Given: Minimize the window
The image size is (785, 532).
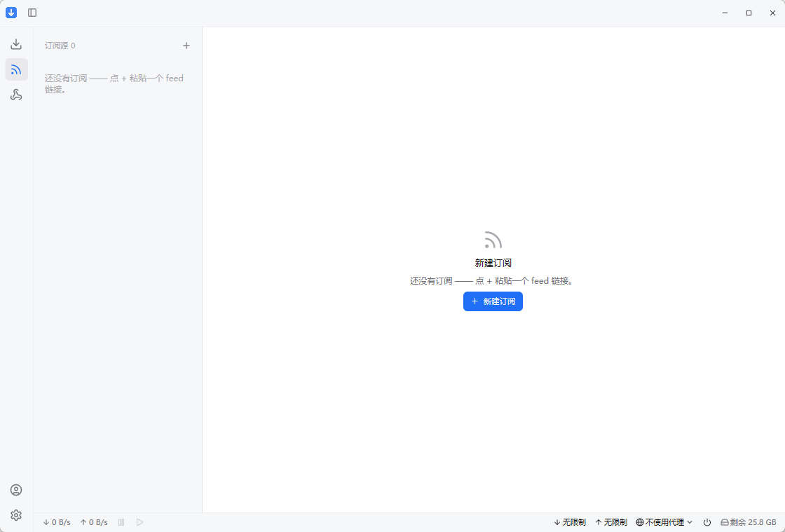Looking at the screenshot, I should click(725, 13).
